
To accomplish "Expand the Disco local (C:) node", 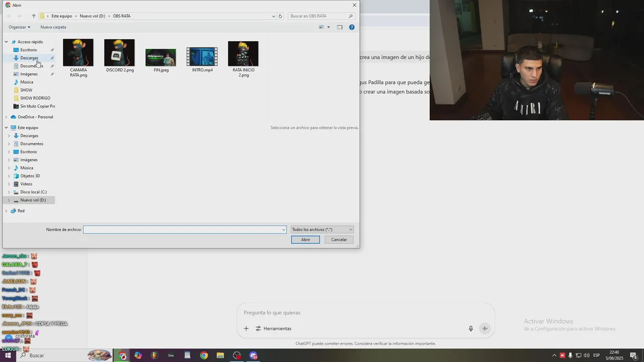I will tap(9, 192).
